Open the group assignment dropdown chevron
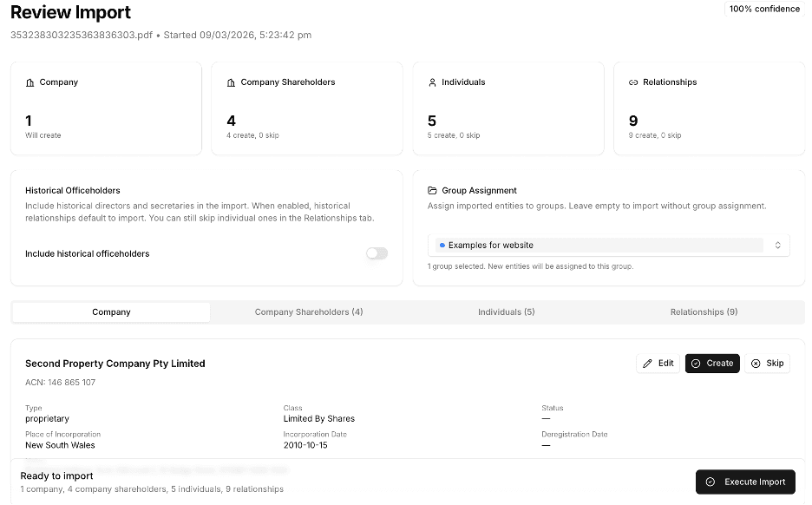 [x=777, y=246]
